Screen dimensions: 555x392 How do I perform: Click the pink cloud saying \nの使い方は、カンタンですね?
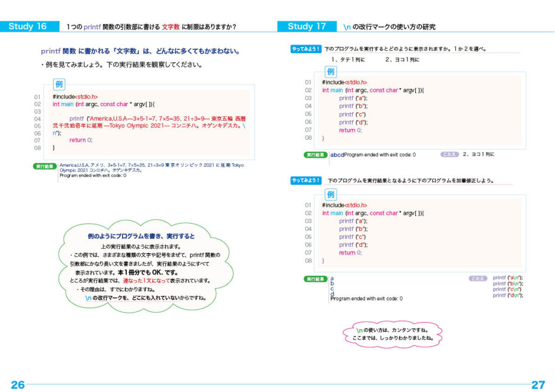pos(393,334)
